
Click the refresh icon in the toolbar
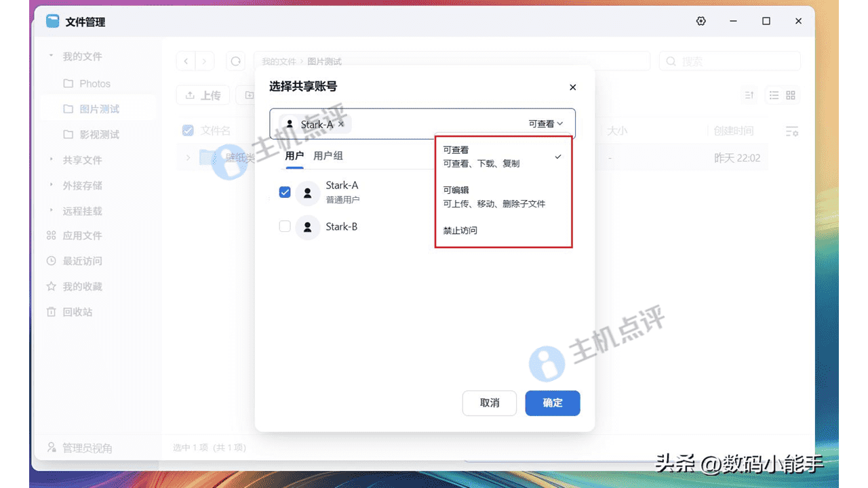(235, 61)
